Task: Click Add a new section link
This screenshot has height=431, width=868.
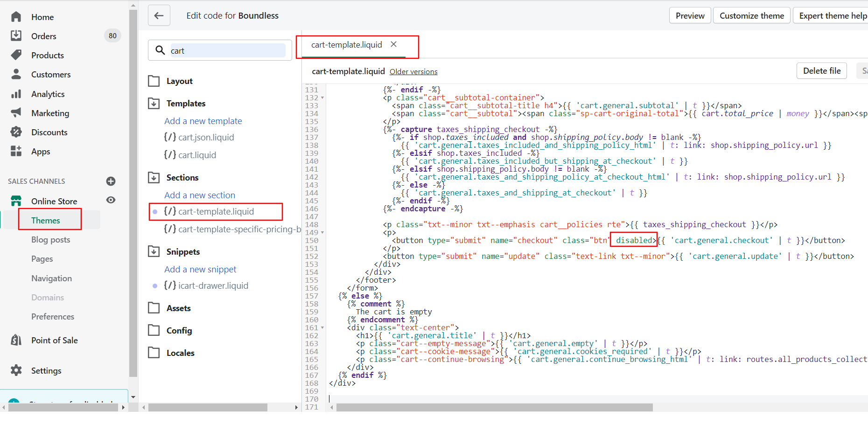Action: (x=200, y=195)
